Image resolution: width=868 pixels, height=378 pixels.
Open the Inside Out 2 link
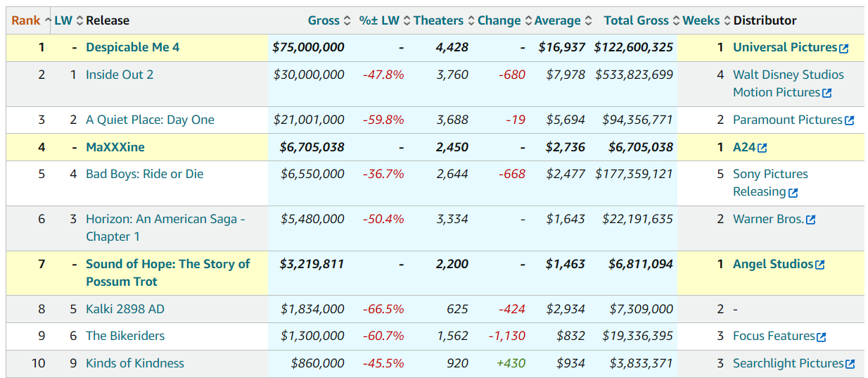pos(120,75)
